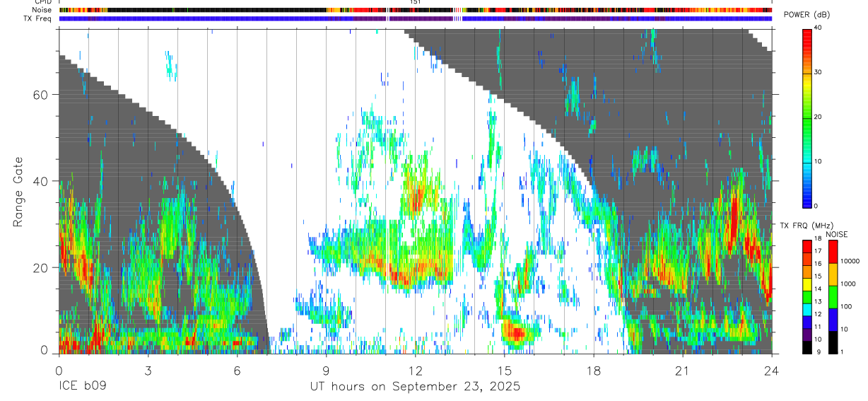Viewport: 868px width, 401px height.
Task: Click the 'NOISE' legend heading
Action: (x=838, y=234)
